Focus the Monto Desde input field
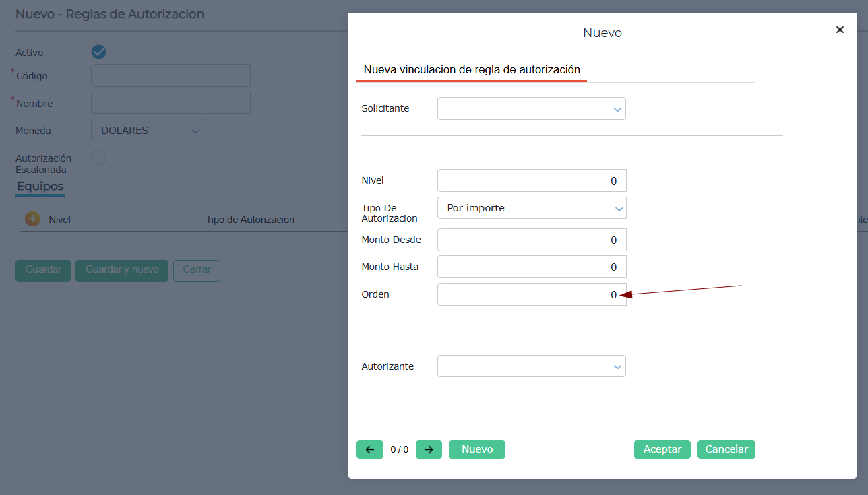The width and height of the screenshot is (868, 495). [532, 240]
